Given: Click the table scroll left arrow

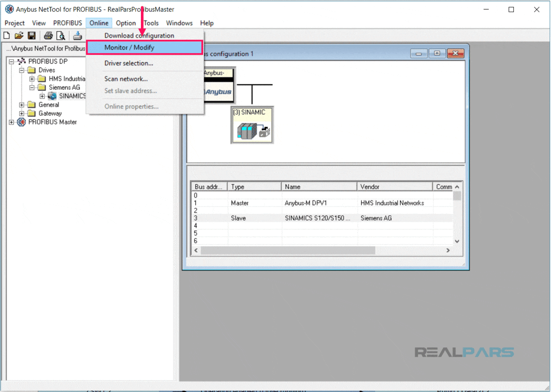Looking at the screenshot, I should pyautogui.click(x=196, y=250).
